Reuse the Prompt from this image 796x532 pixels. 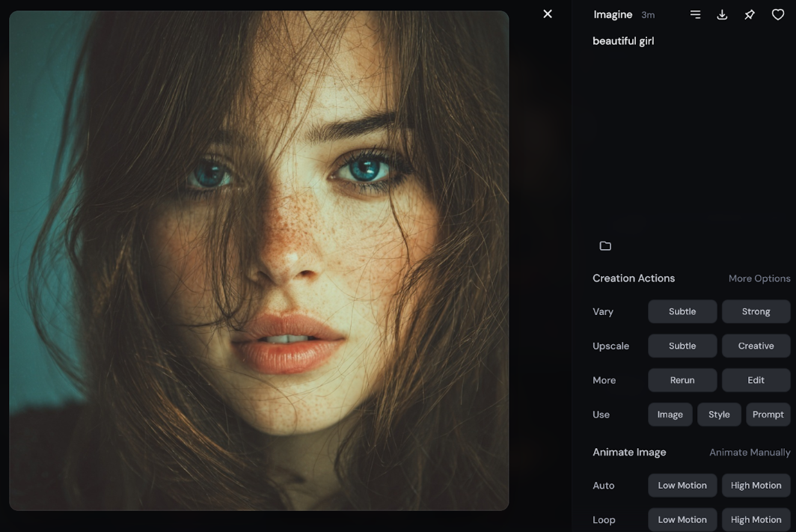pos(768,415)
